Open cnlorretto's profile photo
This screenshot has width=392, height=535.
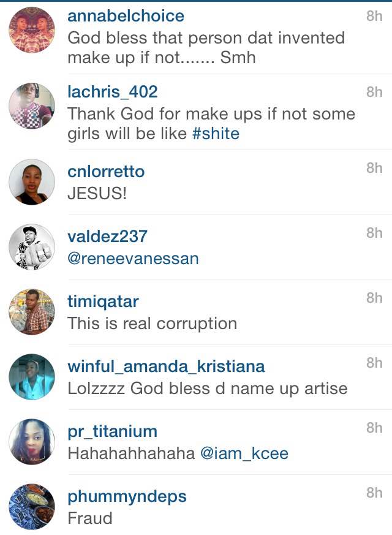coord(32,182)
